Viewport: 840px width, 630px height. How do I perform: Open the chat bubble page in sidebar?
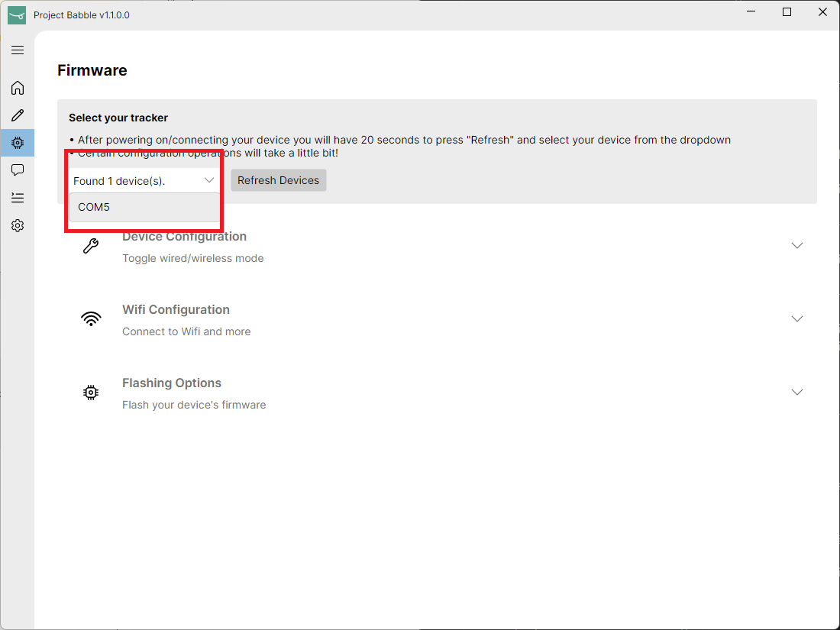pyautogui.click(x=17, y=170)
